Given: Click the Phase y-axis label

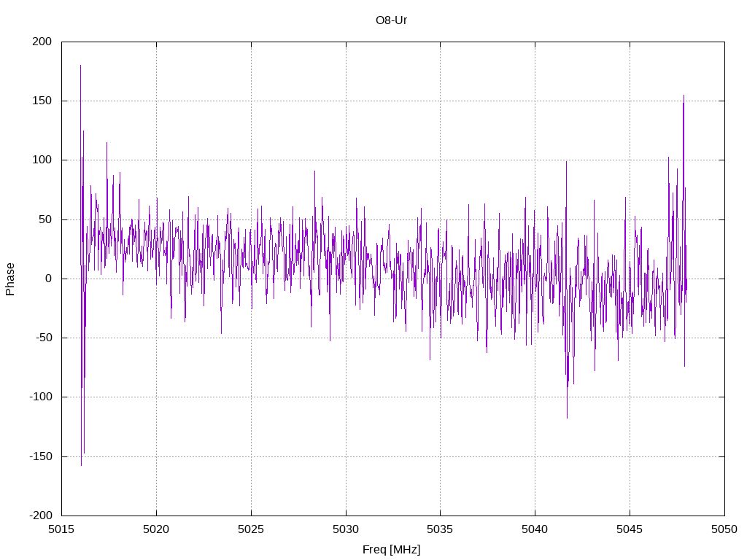Looking at the screenshot, I should [x=10, y=279].
